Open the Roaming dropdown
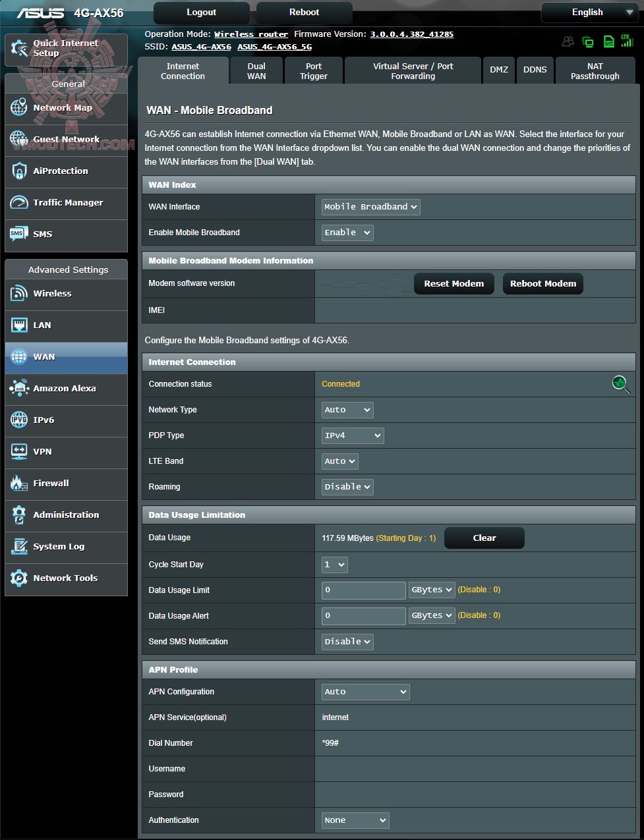Image resolution: width=644 pixels, height=840 pixels. [x=347, y=487]
